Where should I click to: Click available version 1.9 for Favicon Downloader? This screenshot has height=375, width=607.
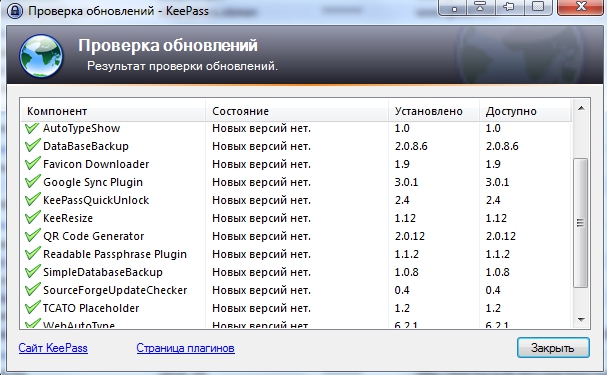click(493, 164)
